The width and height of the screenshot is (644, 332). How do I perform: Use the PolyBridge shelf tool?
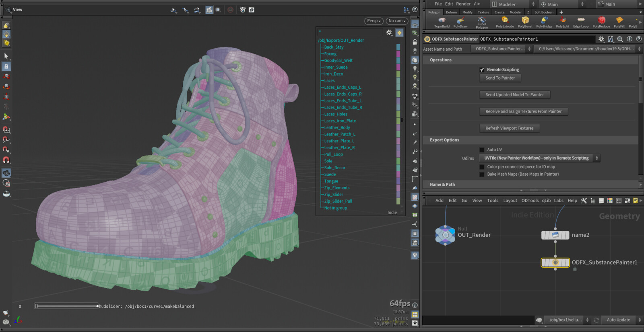click(544, 22)
